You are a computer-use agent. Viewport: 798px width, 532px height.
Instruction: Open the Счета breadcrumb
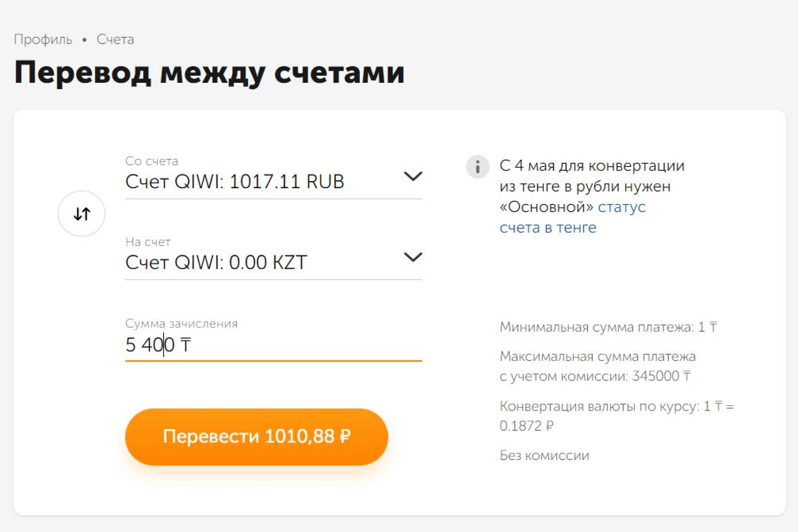115,39
